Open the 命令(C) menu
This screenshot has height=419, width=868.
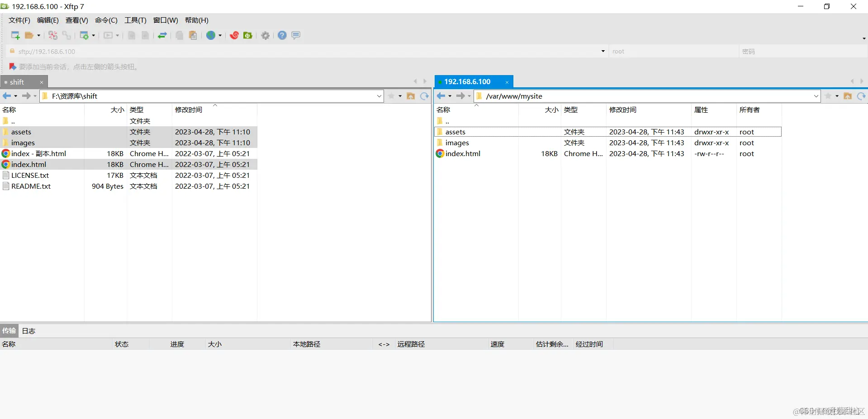coord(106,20)
